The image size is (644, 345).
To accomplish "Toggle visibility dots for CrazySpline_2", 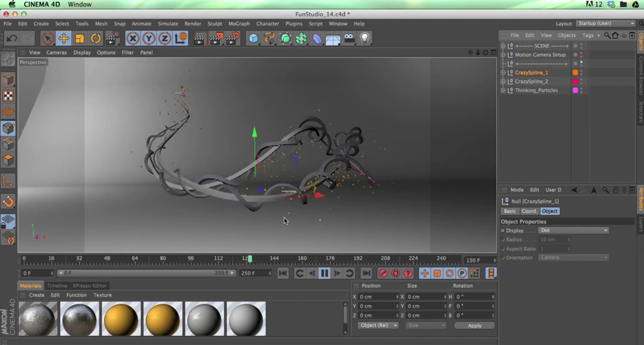I will click(581, 81).
